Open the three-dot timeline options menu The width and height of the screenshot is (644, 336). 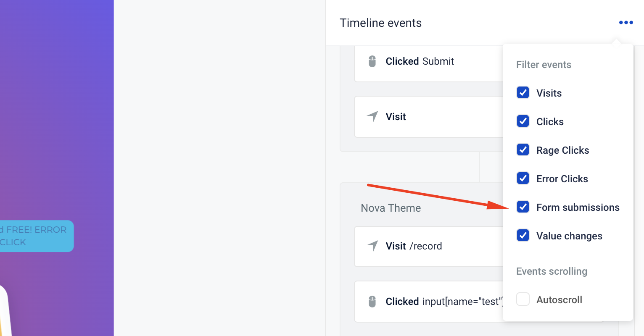point(626,23)
